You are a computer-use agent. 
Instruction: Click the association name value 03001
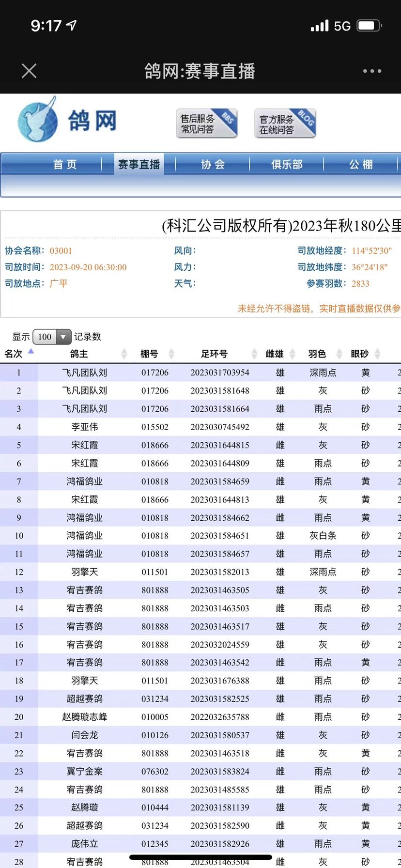pyautogui.click(x=61, y=250)
